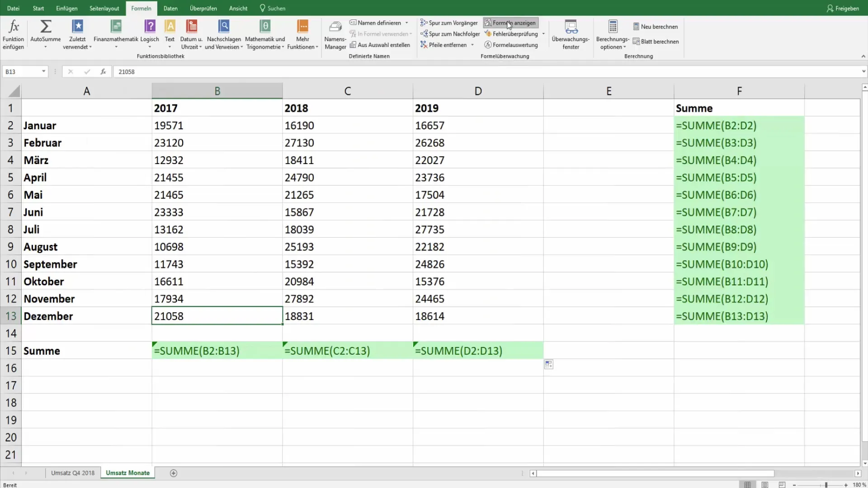Click the zoom slider handle

[826, 485]
